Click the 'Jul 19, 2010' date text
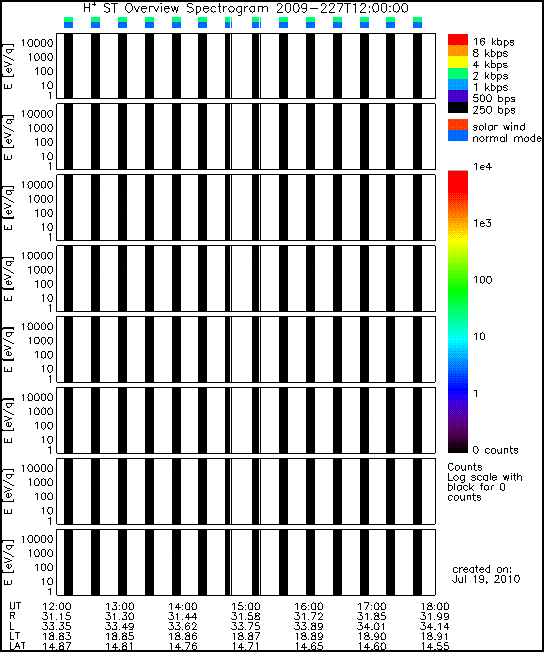 point(486,579)
